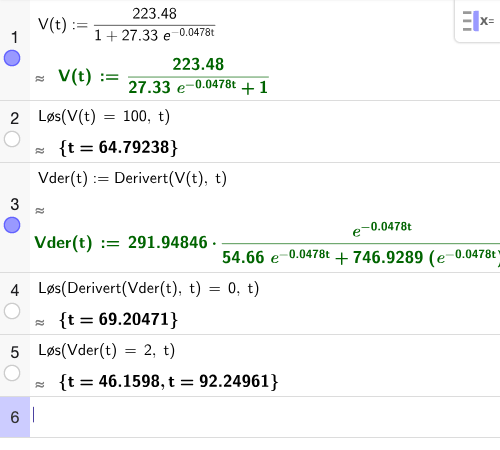Viewport: 500px width, 450px height.
Task: Click the result t = 69.20471
Action: point(118,319)
